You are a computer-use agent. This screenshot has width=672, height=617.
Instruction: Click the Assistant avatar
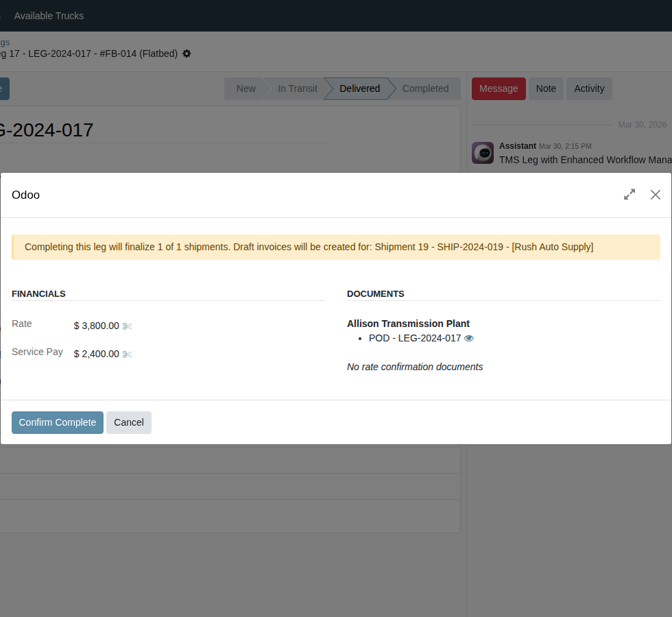(483, 153)
